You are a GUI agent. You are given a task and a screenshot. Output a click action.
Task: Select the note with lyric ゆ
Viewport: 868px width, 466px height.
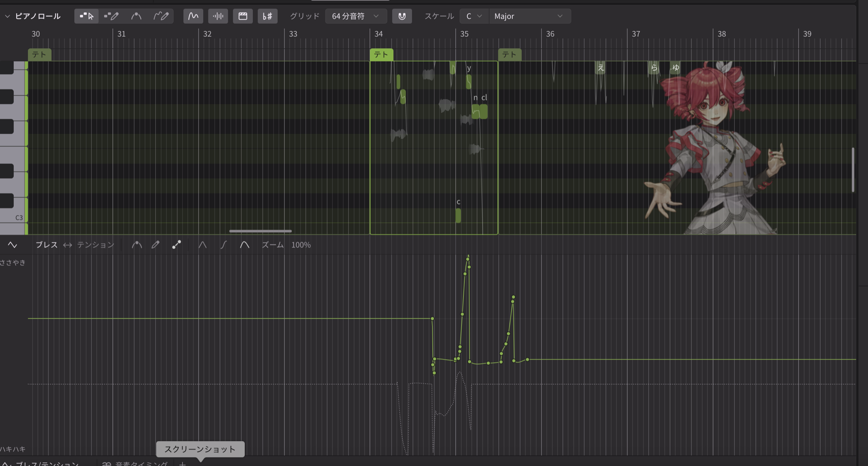click(x=675, y=67)
